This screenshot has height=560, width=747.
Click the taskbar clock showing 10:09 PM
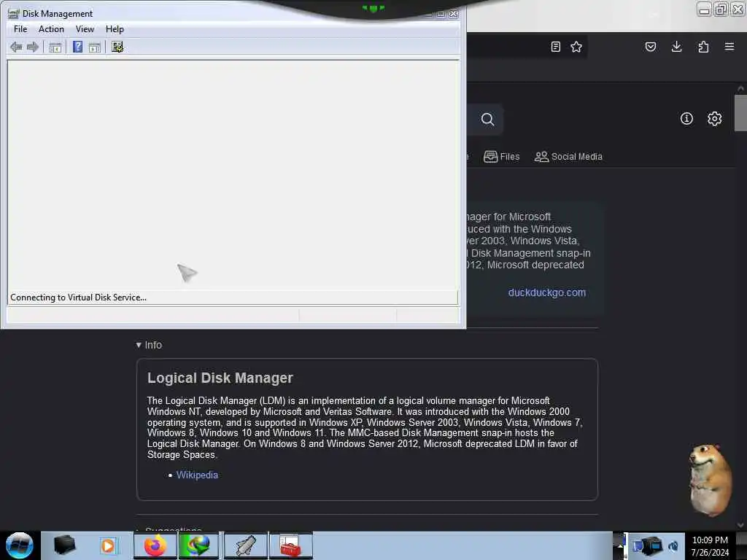710,545
